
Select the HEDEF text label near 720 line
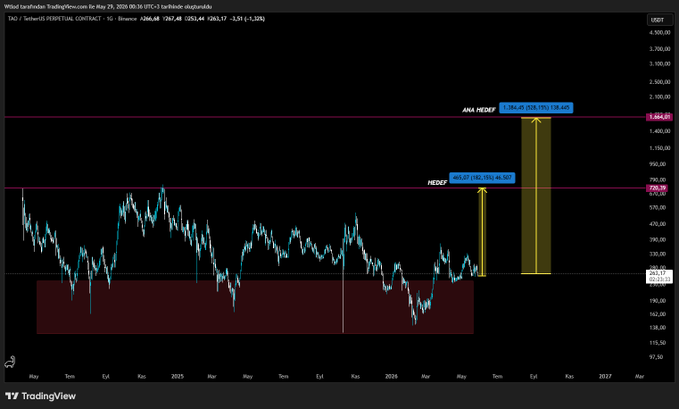[x=437, y=183]
